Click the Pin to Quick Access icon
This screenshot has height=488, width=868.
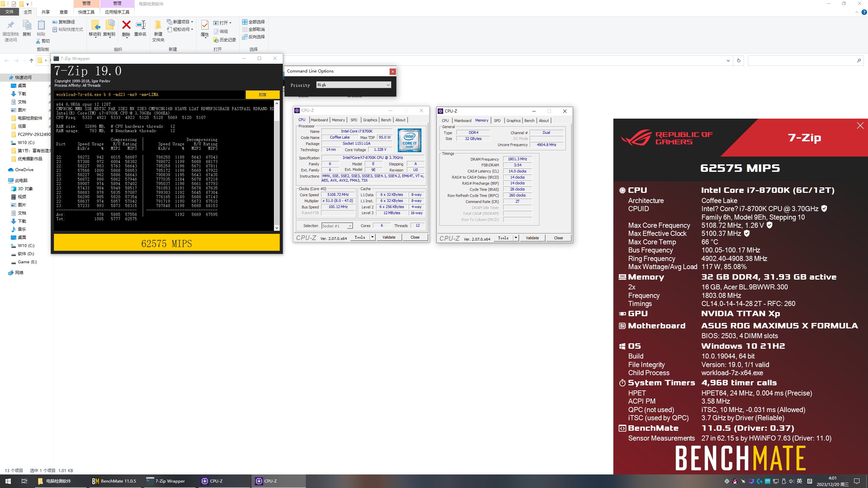coord(11,25)
